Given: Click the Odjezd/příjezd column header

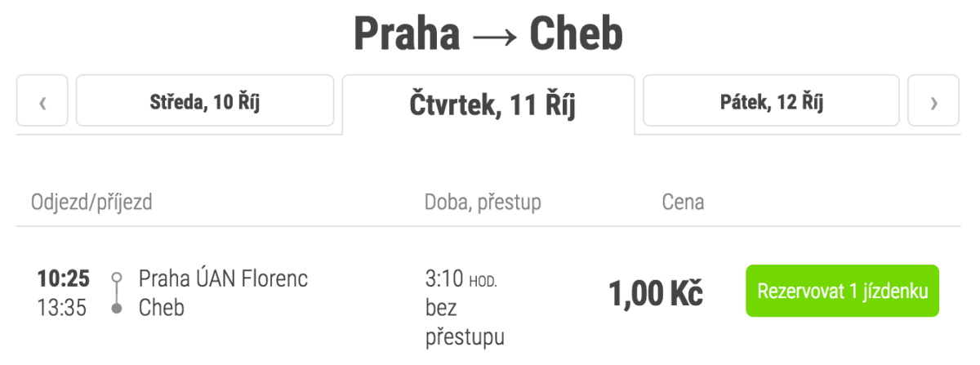Looking at the screenshot, I should pos(91,202).
